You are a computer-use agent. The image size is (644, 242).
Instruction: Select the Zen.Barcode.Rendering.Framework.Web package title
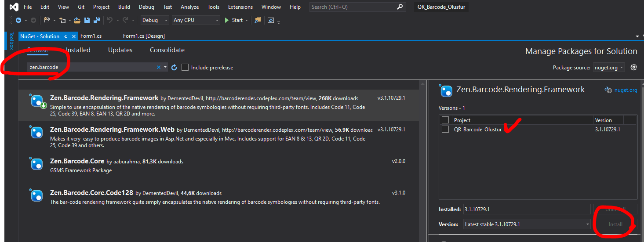coord(112,130)
